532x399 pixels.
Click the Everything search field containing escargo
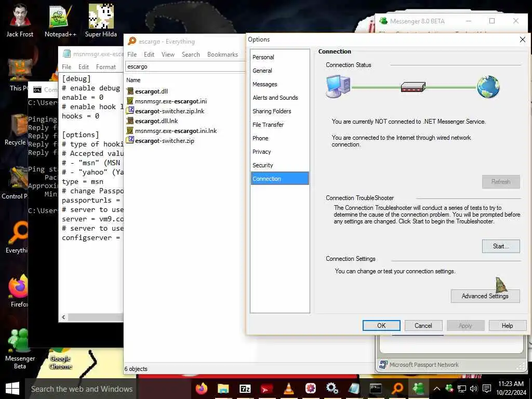tap(185, 66)
